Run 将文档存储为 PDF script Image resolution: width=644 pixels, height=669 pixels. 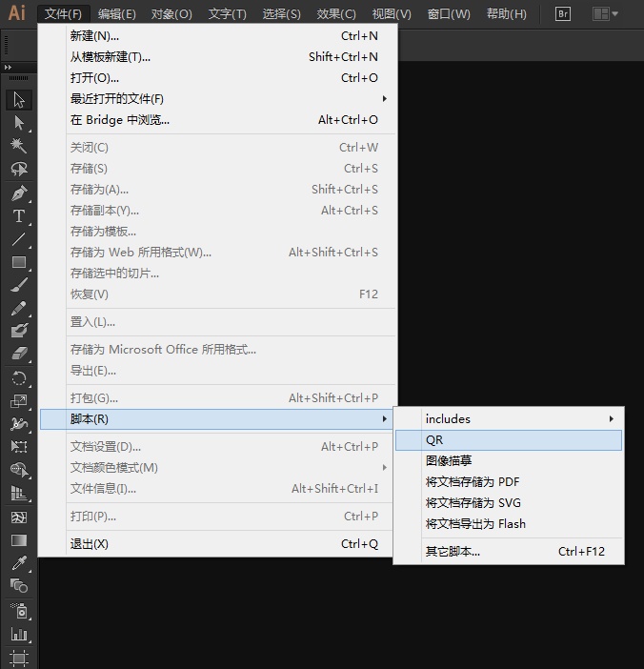click(x=509, y=481)
